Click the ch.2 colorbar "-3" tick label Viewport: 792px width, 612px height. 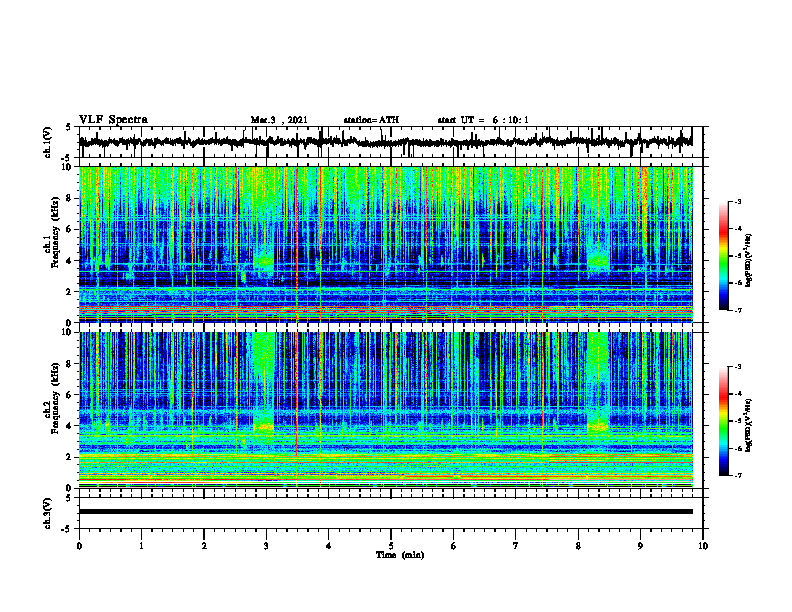pos(737,367)
